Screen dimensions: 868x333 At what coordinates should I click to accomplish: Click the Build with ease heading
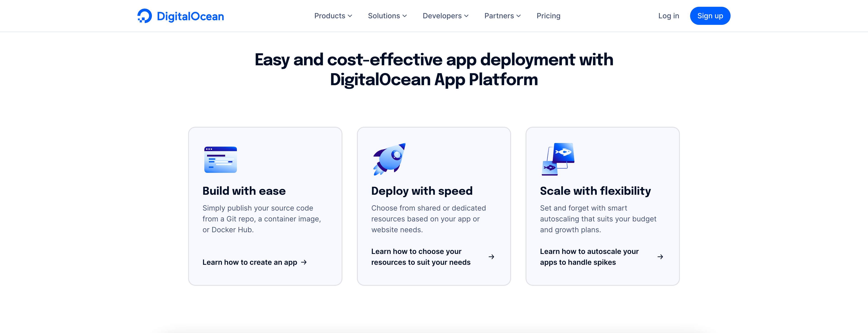pyautogui.click(x=244, y=191)
